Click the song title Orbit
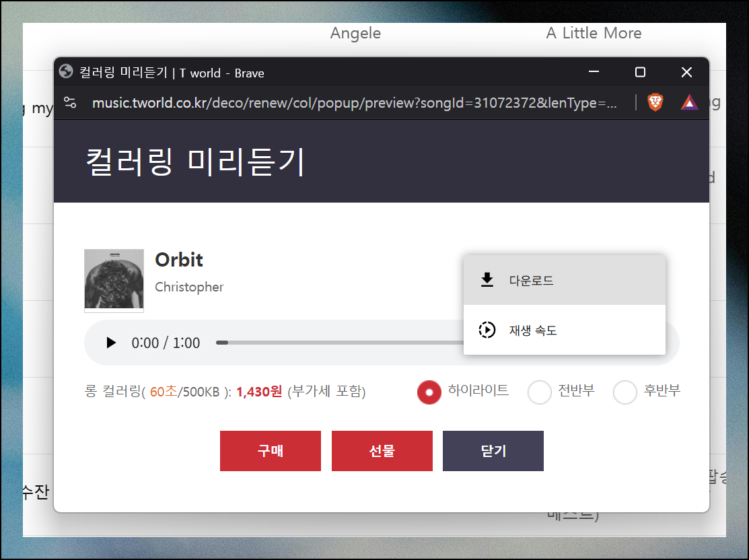 pos(179,259)
